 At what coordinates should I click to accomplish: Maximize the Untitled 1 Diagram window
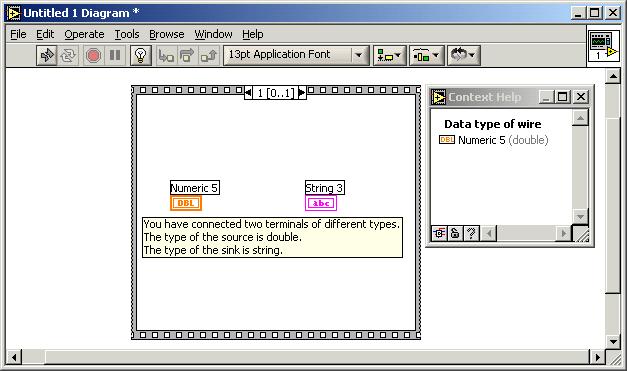click(x=595, y=13)
